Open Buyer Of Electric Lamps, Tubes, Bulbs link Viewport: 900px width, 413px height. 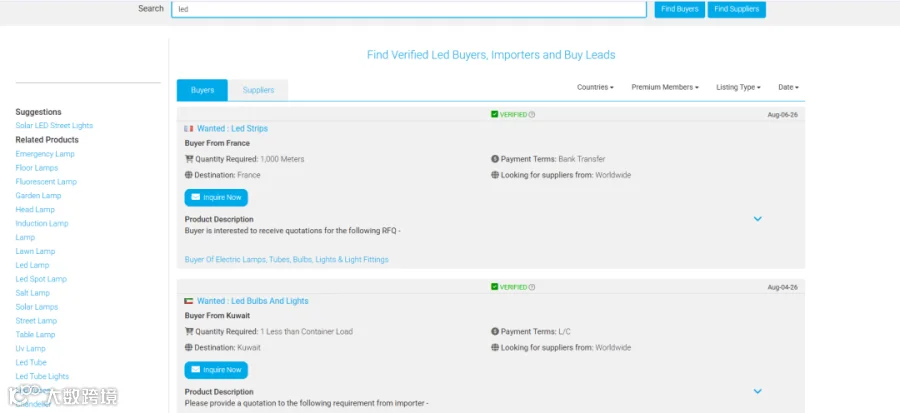pyautogui.click(x=286, y=260)
